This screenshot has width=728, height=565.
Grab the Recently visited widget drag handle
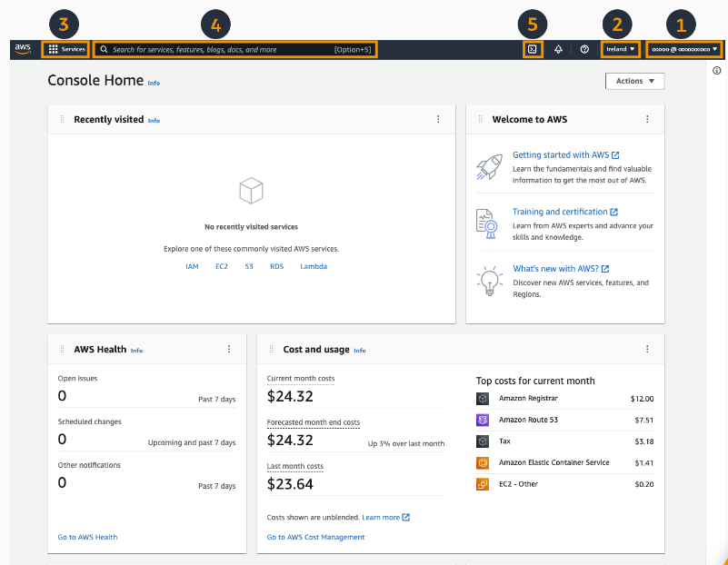click(62, 119)
